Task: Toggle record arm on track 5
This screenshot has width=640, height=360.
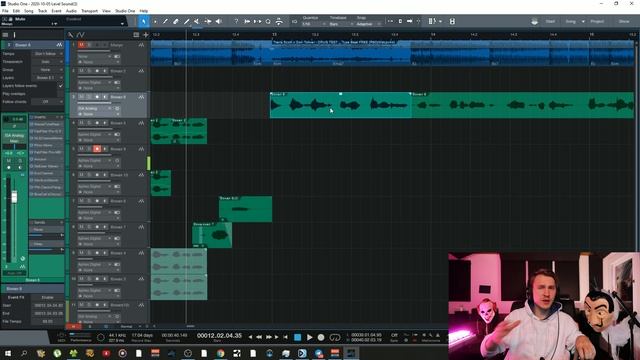Action: pos(97,149)
